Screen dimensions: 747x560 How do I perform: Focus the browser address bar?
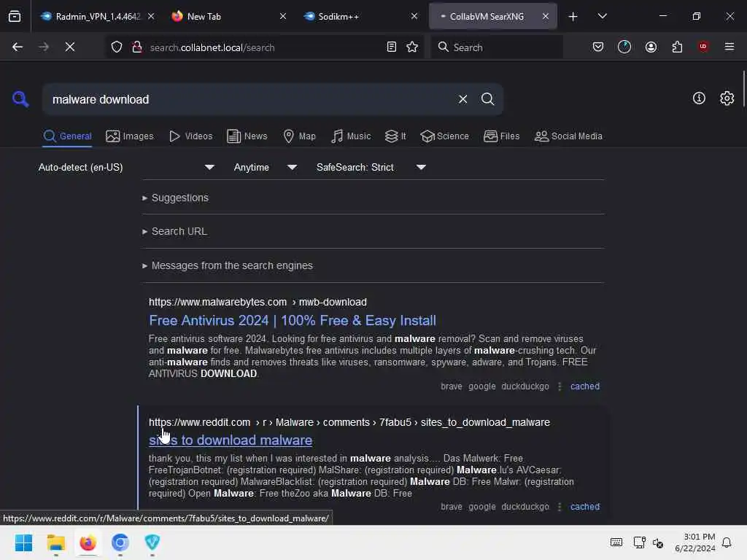pos(264,47)
